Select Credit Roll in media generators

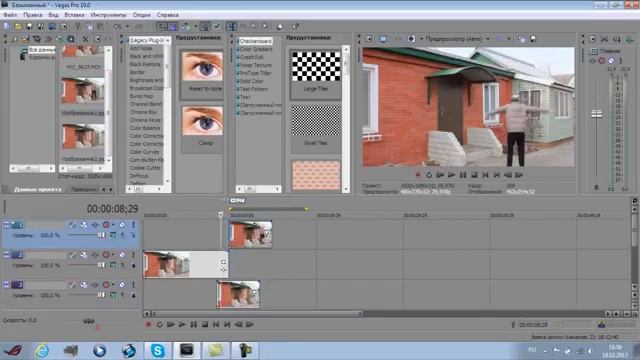coord(251,57)
